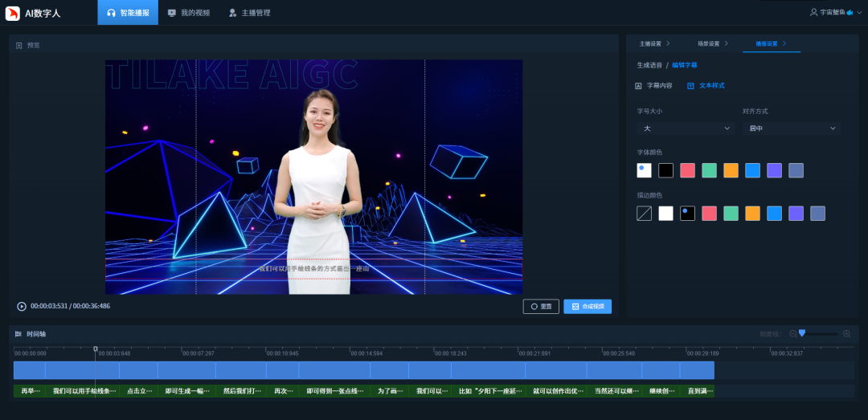Image resolution: width=868 pixels, height=420 pixels.
Task: Zoom out the timeline scale
Action: click(x=793, y=334)
